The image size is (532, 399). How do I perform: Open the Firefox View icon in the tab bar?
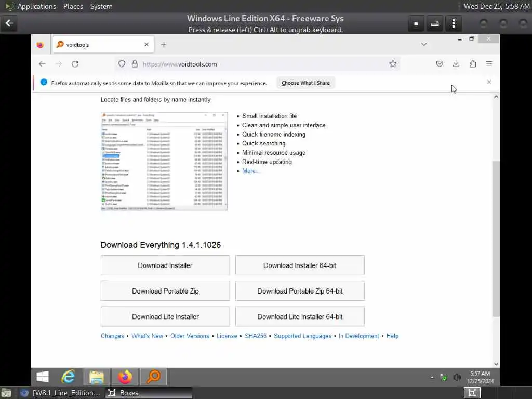point(40,45)
